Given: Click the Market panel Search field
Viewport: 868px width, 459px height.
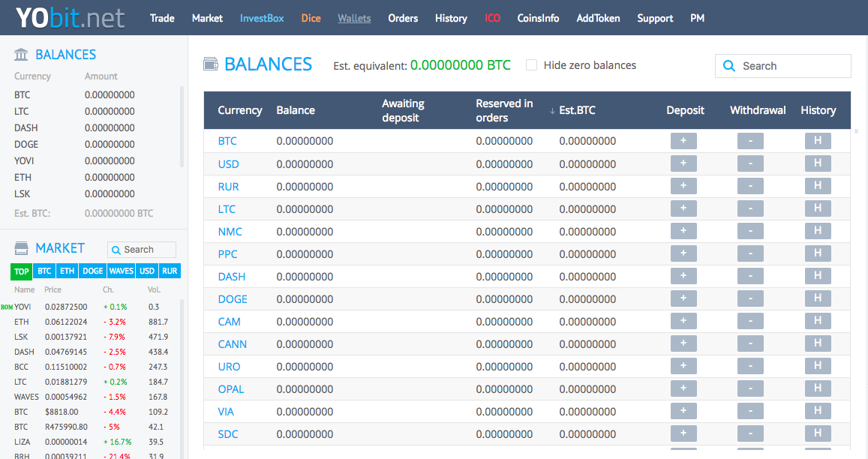Looking at the screenshot, I should pyautogui.click(x=142, y=250).
